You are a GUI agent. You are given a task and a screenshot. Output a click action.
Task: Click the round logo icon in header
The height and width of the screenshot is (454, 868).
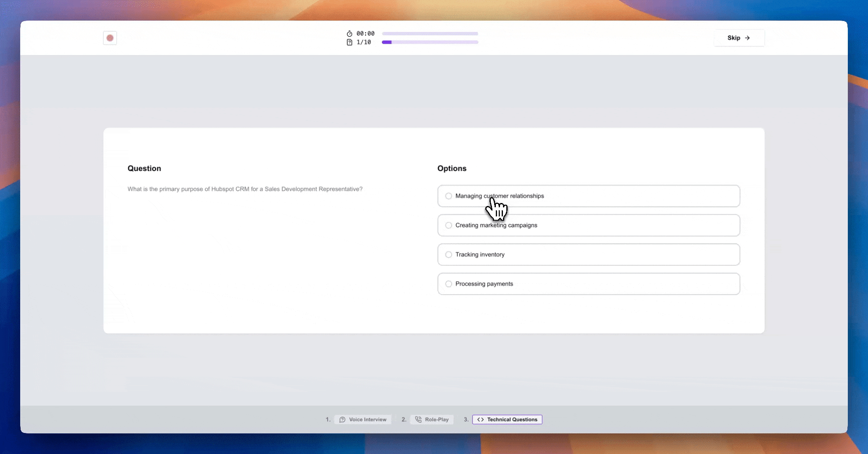[110, 38]
